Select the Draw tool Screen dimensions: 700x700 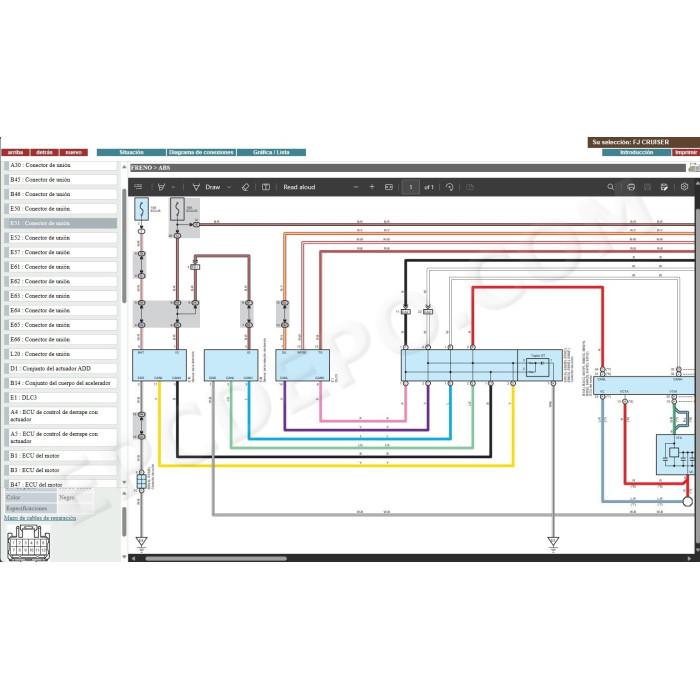click(206, 187)
